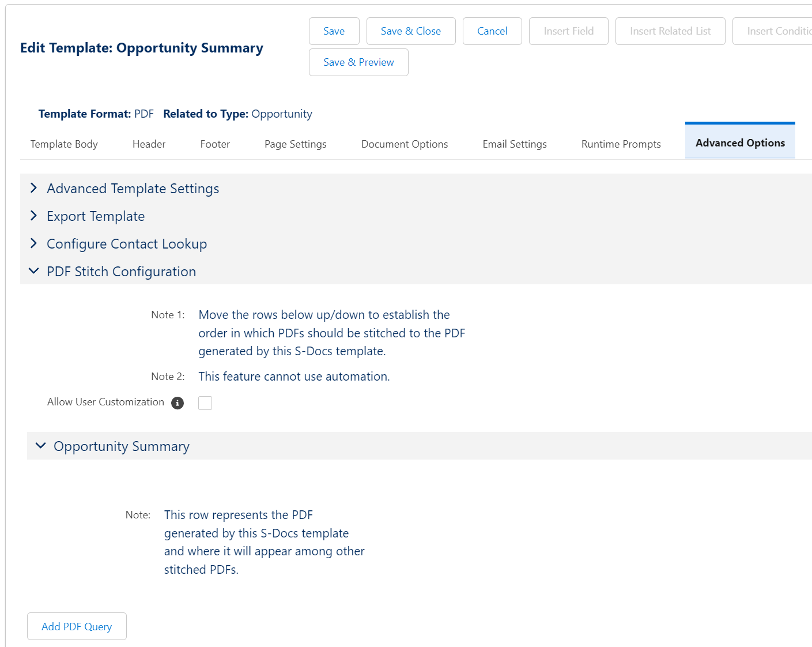This screenshot has height=647, width=812.
Task: Expand the Configure Contact Lookup section
Action: (x=416, y=243)
